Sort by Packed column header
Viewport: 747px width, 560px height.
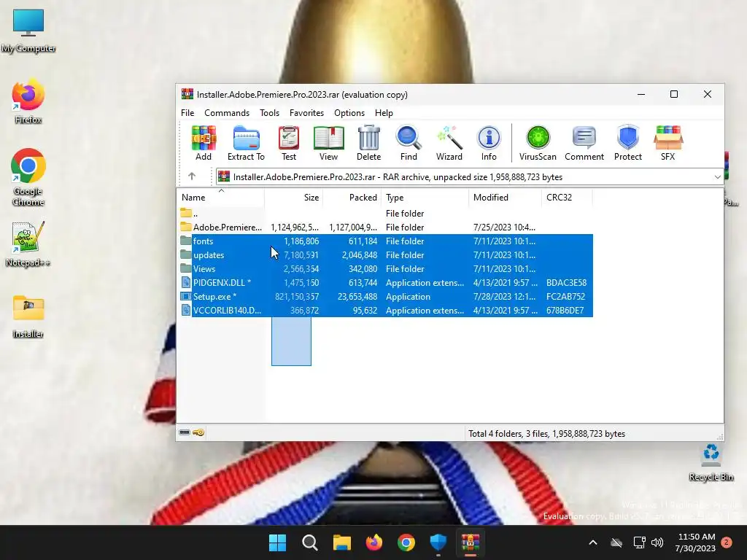[x=352, y=197]
